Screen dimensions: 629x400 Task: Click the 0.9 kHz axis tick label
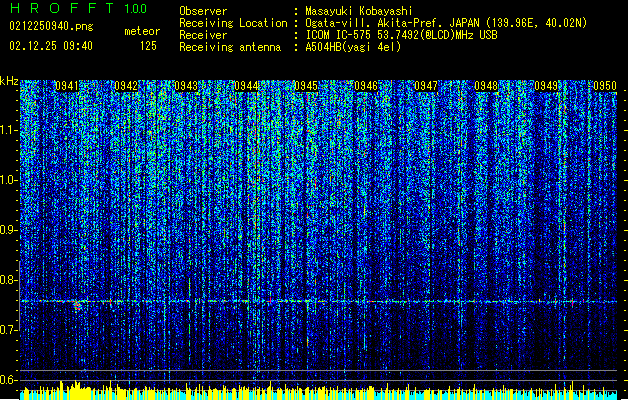(9, 230)
